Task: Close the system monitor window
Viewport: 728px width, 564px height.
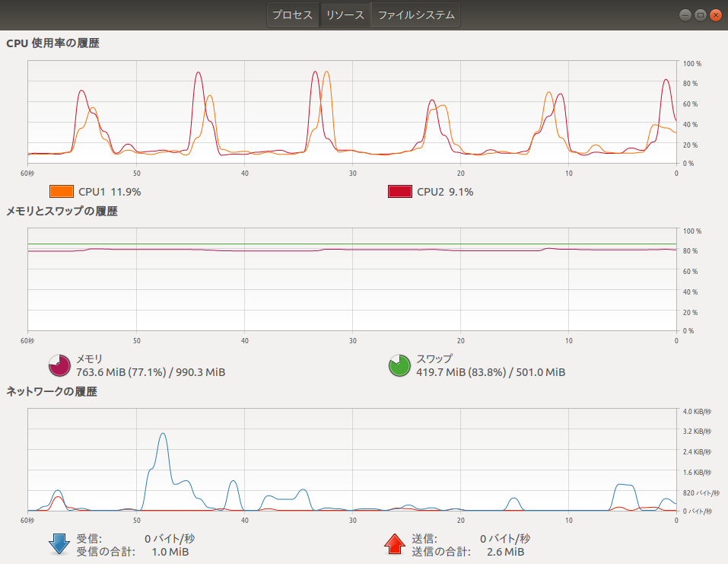Action: tap(715, 14)
